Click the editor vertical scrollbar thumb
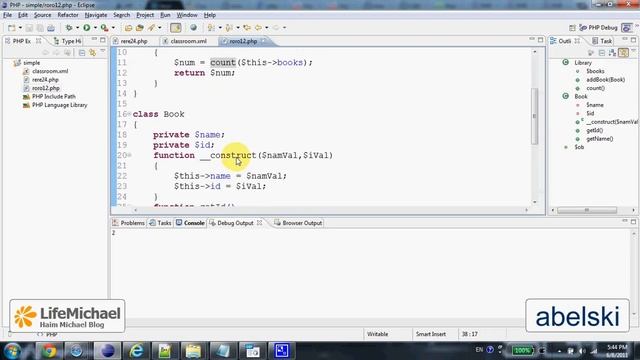This screenshot has height=360, width=640. (x=534, y=116)
